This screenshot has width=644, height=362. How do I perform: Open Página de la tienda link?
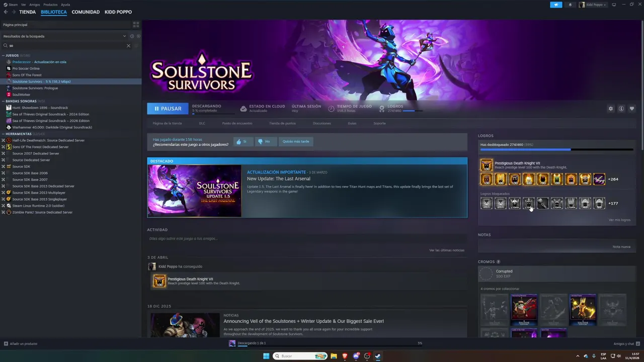coord(167,123)
